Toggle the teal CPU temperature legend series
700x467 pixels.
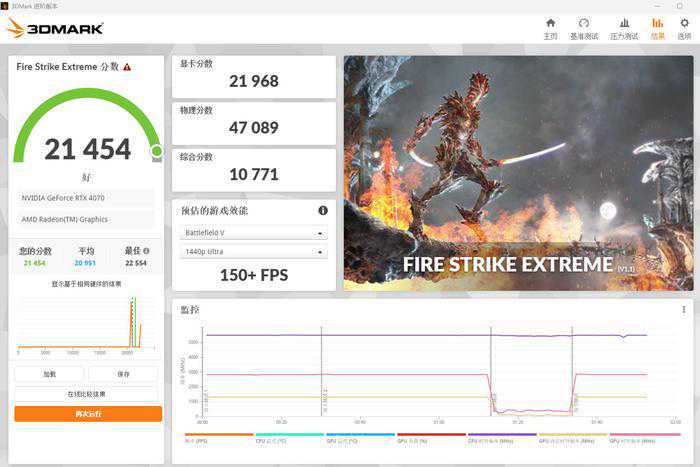pyautogui.click(x=289, y=435)
